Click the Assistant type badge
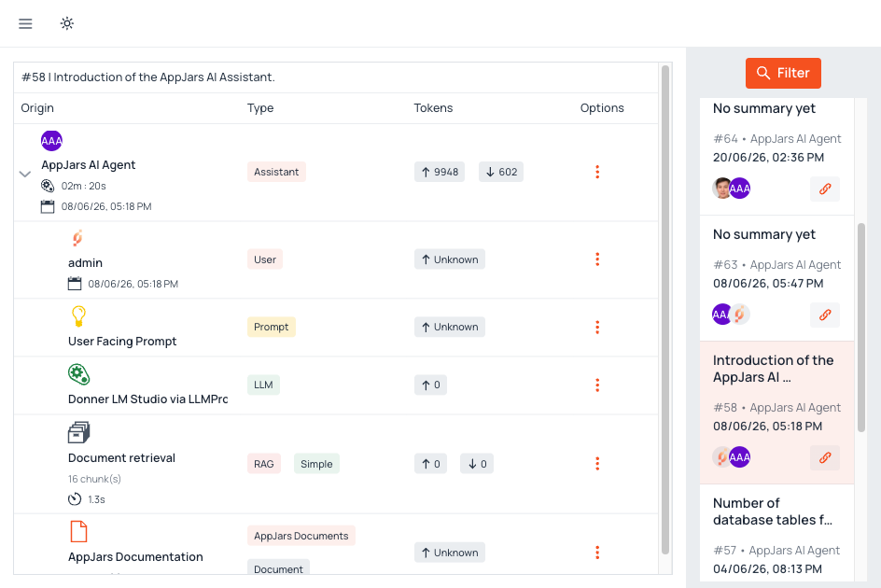 pyautogui.click(x=276, y=172)
